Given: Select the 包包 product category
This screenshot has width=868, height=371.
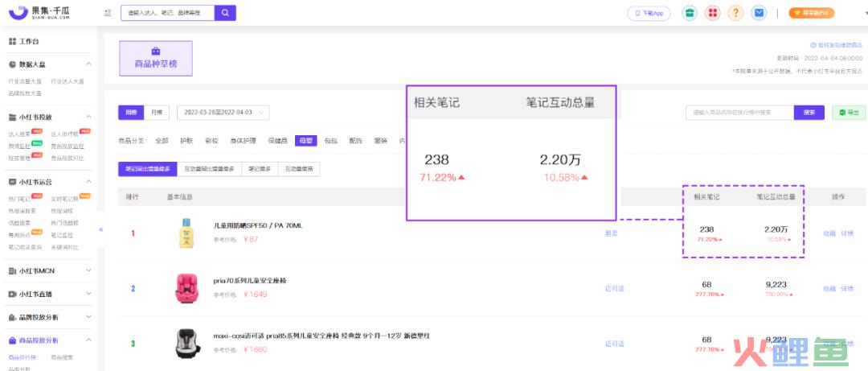Looking at the screenshot, I should (x=330, y=141).
